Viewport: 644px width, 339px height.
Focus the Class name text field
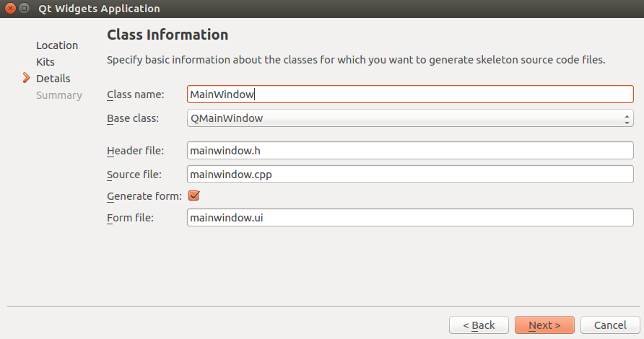[409, 94]
